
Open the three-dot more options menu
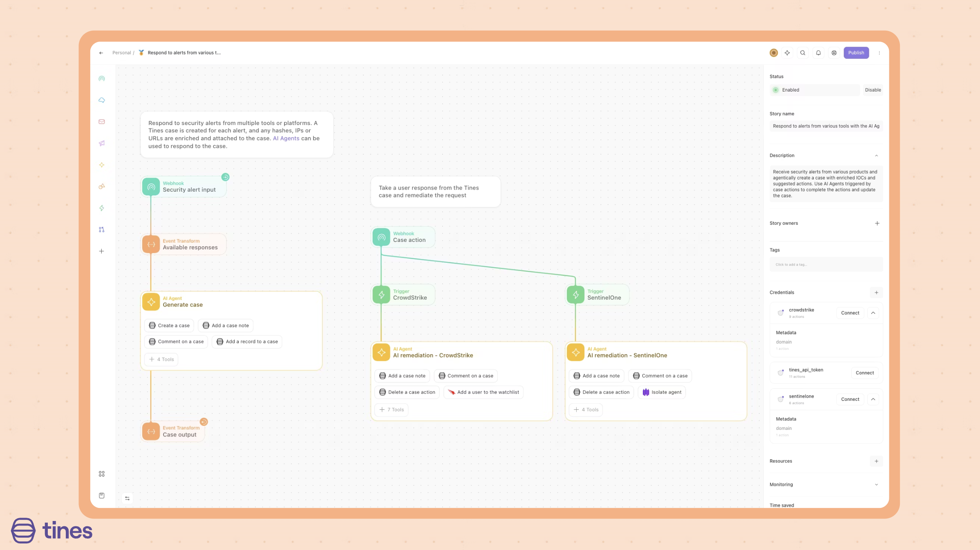click(x=879, y=53)
